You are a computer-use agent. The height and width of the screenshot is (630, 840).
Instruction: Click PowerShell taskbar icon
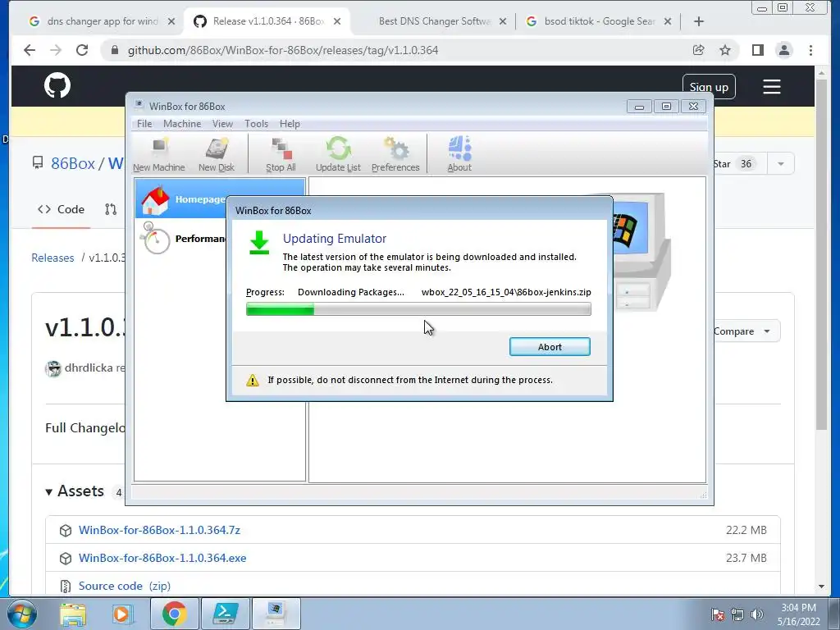(225, 614)
